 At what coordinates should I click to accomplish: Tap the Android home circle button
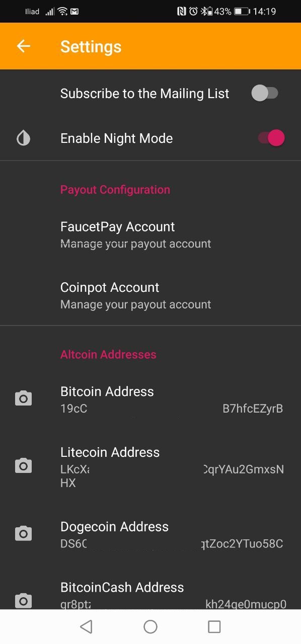point(150,626)
